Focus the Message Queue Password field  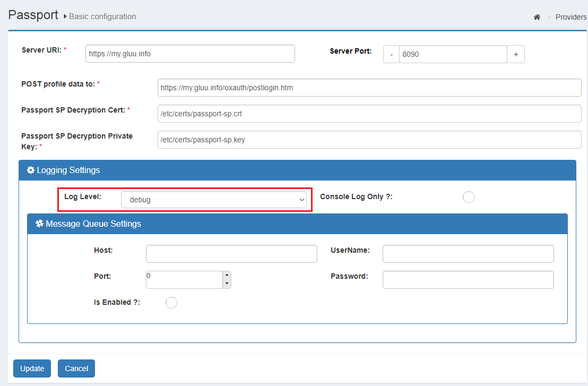[x=468, y=280]
